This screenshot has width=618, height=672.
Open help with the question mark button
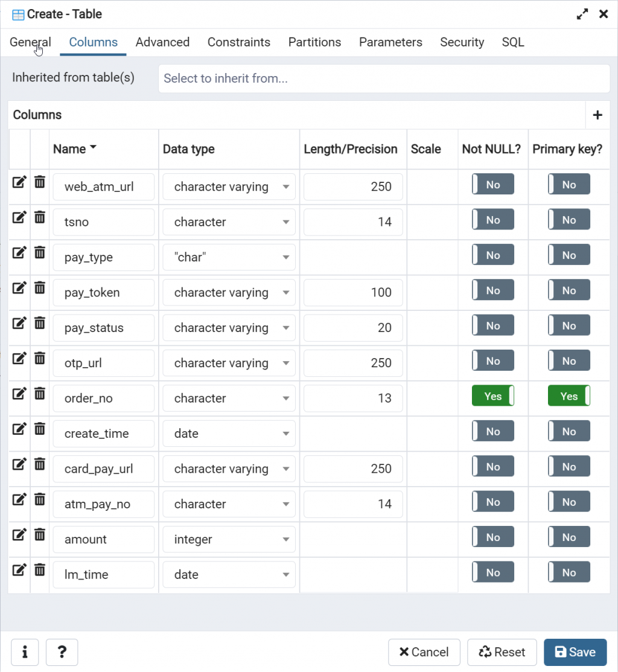click(x=62, y=652)
